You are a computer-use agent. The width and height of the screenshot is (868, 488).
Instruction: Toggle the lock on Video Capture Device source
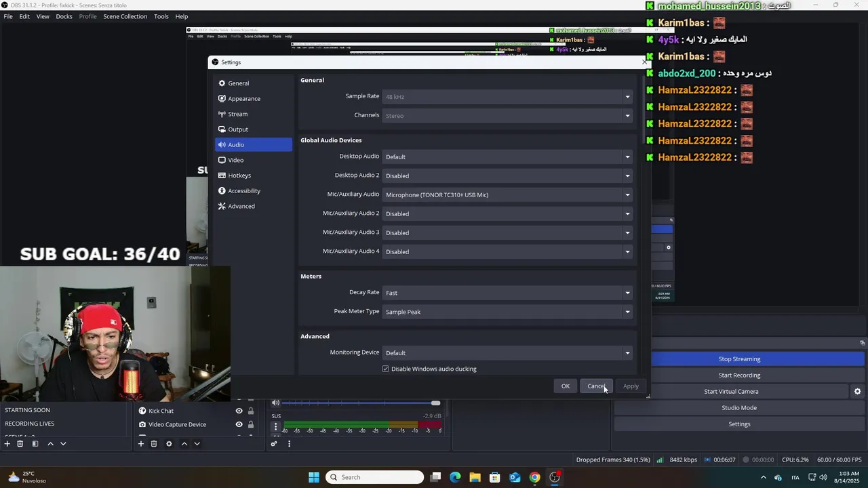[x=250, y=424]
